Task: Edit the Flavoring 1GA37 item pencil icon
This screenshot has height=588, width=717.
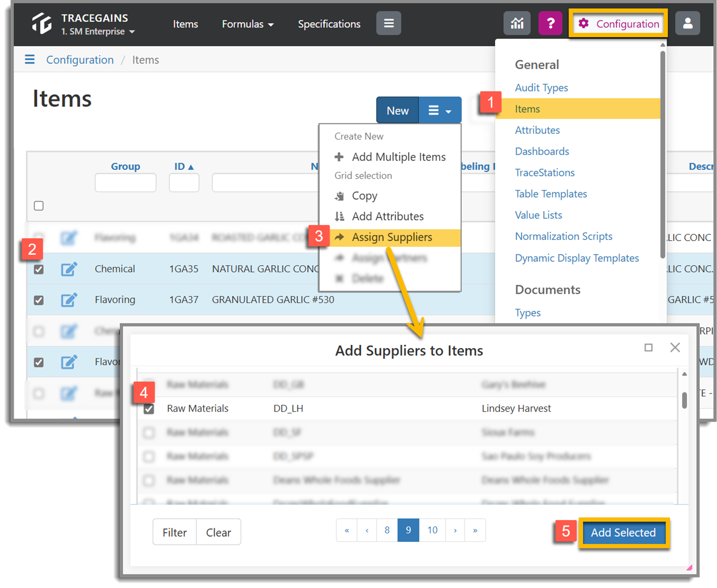Action: [69, 299]
